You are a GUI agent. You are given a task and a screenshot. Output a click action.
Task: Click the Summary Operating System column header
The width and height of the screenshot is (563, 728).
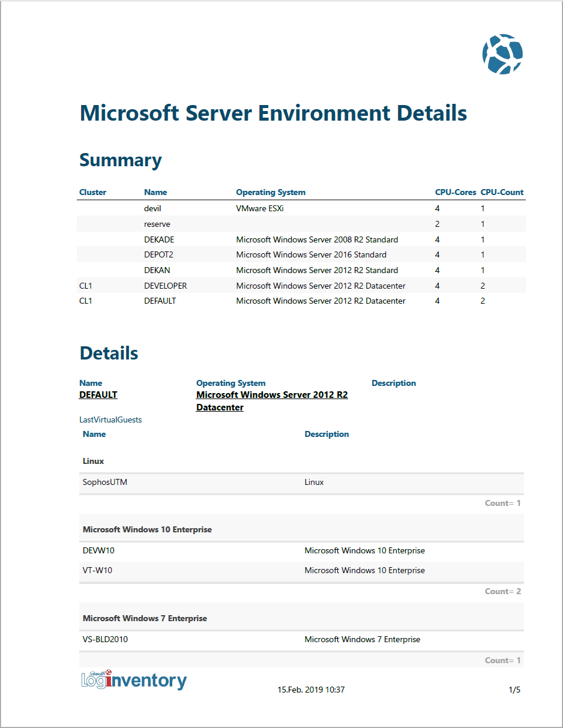tap(271, 193)
